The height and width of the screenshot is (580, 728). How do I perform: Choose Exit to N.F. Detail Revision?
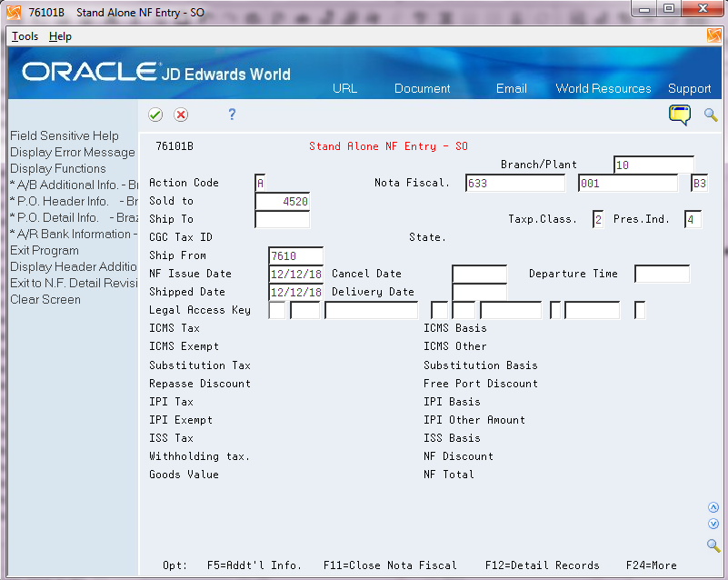[74, 283]
